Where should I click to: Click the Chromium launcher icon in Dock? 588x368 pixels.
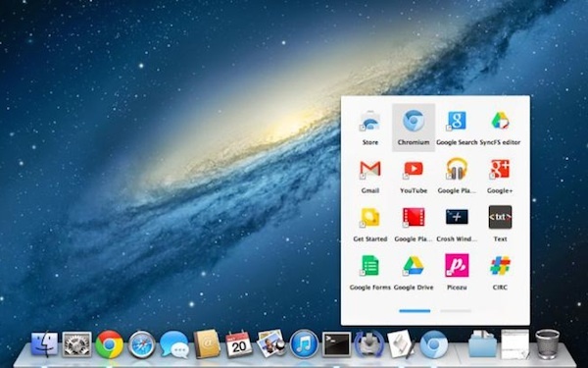[x=434, y=344]
